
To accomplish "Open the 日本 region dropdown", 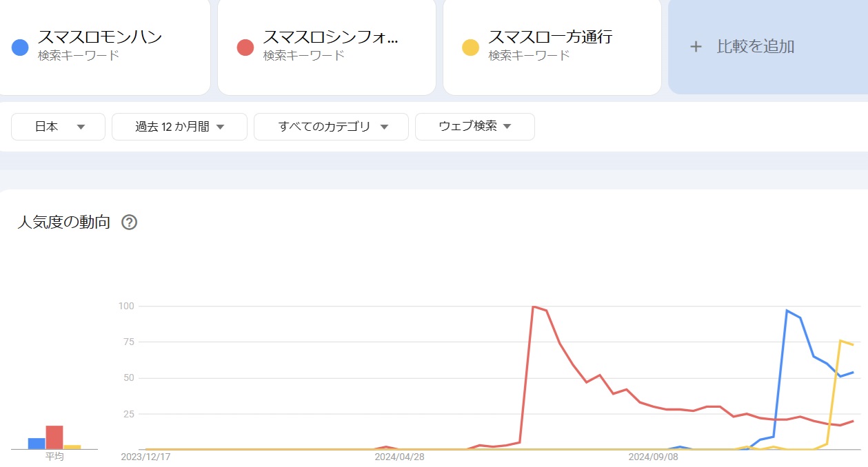I will 57,127.
